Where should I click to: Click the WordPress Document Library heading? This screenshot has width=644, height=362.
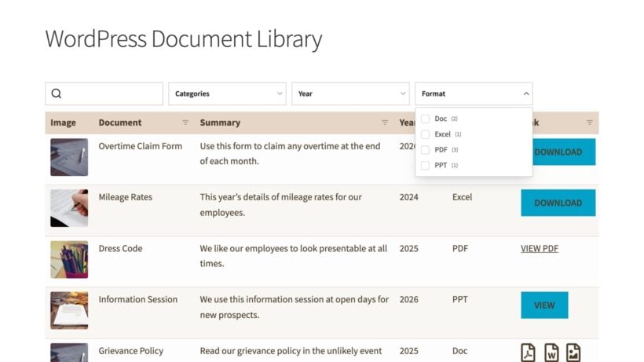click(184, 39)
